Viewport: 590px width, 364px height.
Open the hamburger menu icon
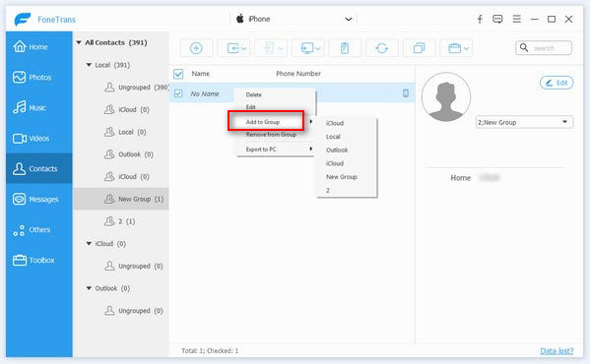coord(517,19)
